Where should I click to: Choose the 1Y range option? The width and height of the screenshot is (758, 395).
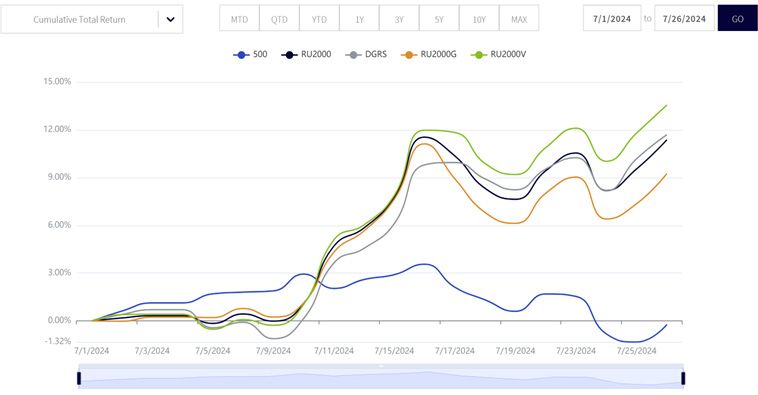[x=359, y=19]
